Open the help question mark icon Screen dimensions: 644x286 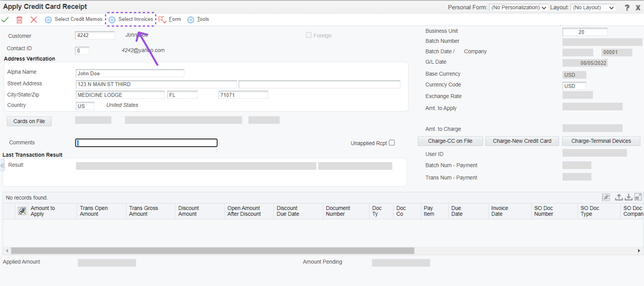(x=627, y=8)
